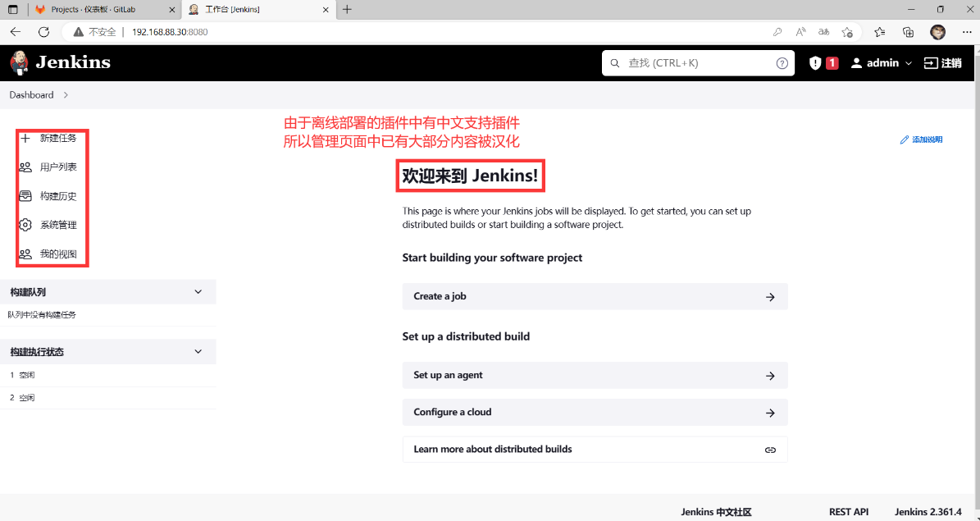Click the Create a job button
This screenshot has width=980, height=521.
595,296
